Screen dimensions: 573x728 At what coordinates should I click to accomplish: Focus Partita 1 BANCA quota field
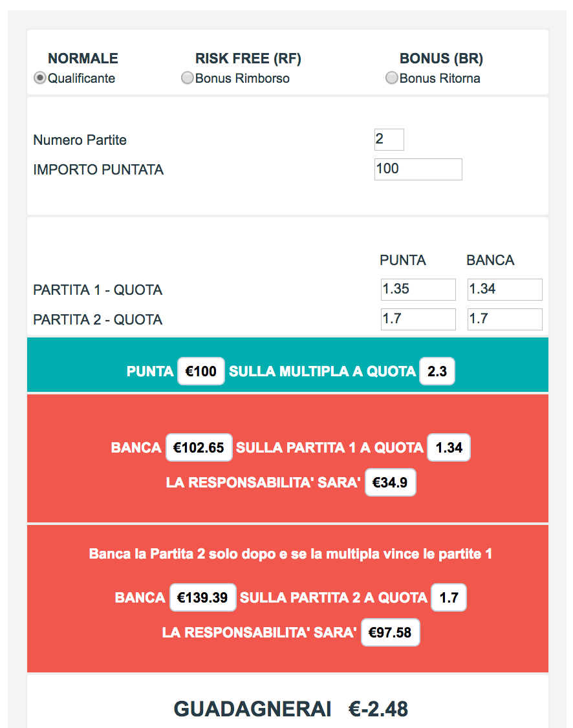pyautogui.click(x=504, y=290)
